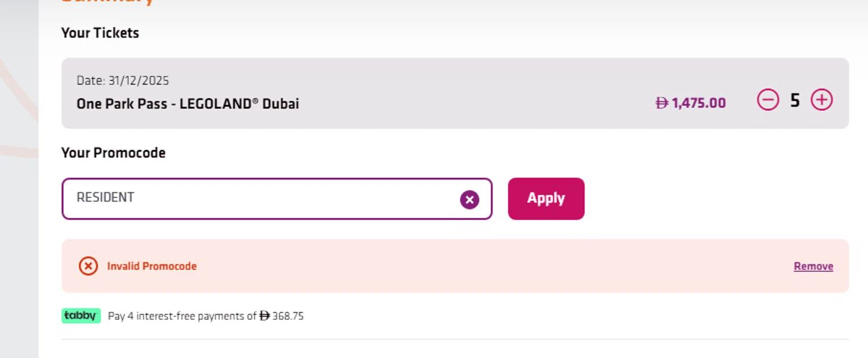Screen dimensions: 868x358
Task: Click the 1,475.00 ticket price
Action: tap(698, 103)
